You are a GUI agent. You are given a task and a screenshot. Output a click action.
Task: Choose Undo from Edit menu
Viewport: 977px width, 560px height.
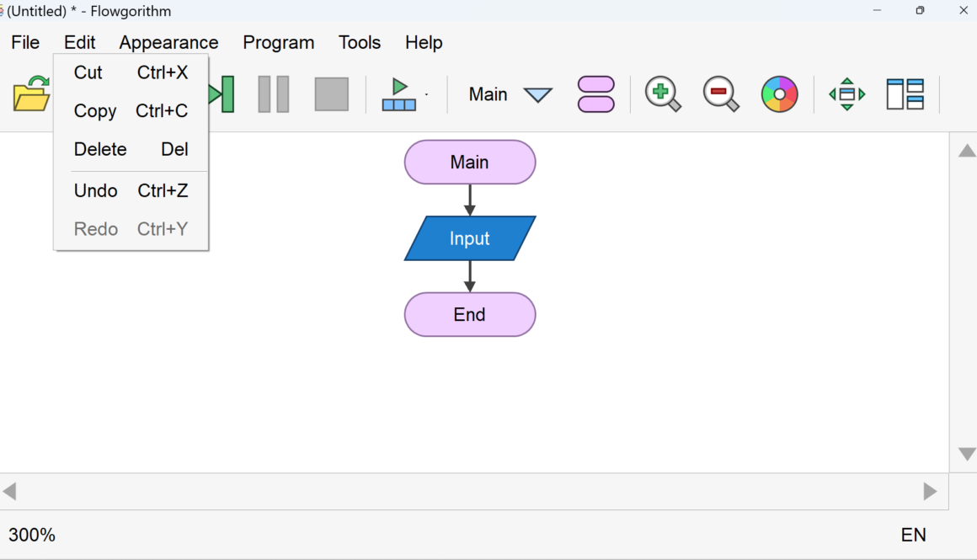pos(131,190)
